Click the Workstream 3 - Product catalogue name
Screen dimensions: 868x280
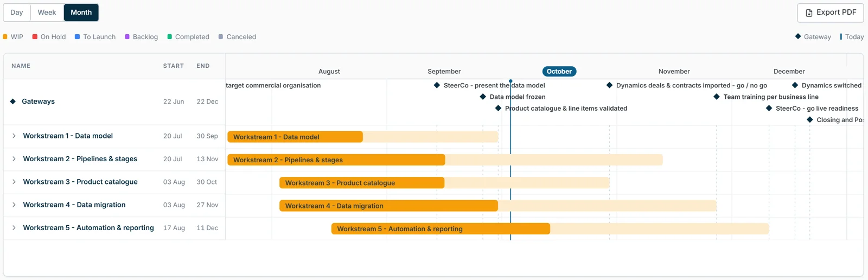80,182
